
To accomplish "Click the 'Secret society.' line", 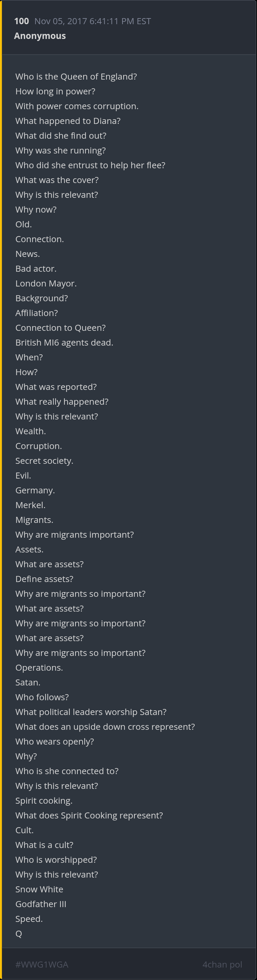I will [44, 461].
